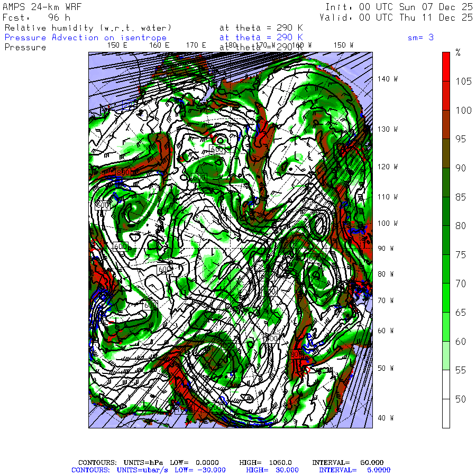476x476 pixels.
Task: Select the "Fcst: 96 h" forecast label
Action: (36, 17)
